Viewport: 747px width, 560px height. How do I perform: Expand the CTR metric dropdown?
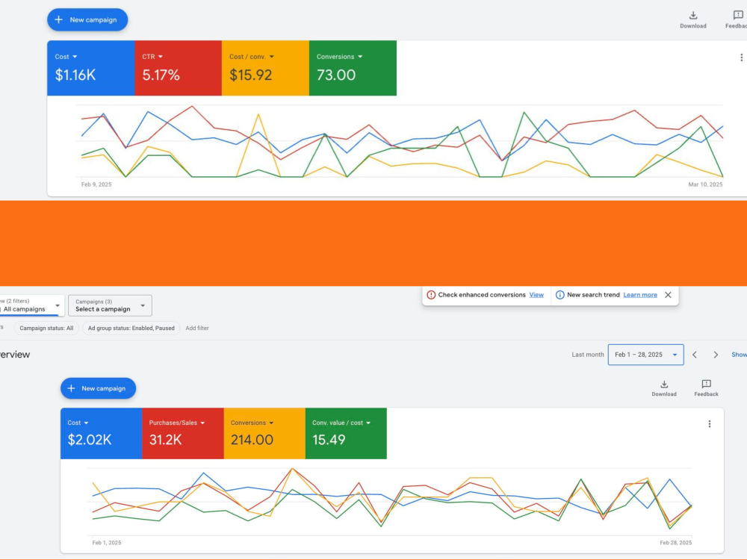coord(161,57)
